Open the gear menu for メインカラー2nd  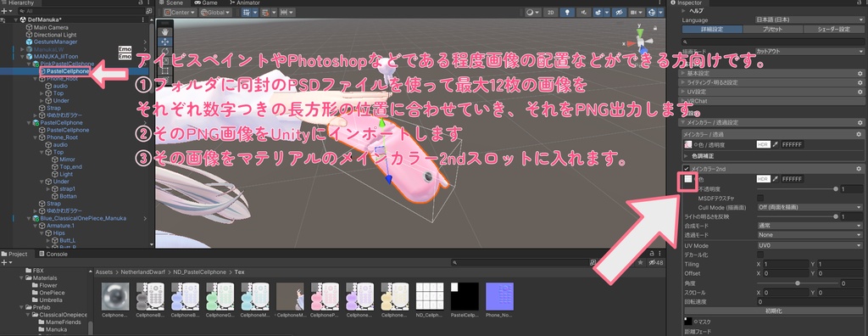point(859,169)
